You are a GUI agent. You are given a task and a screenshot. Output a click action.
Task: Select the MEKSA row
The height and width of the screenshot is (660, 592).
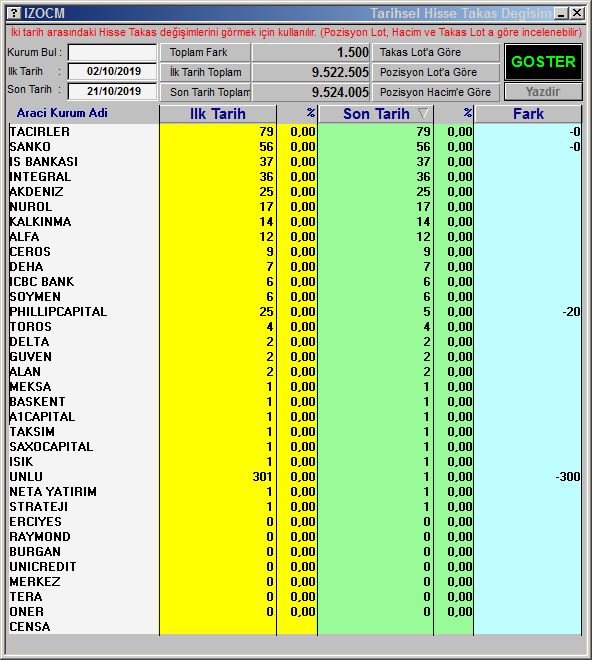[x=295, y=387]
